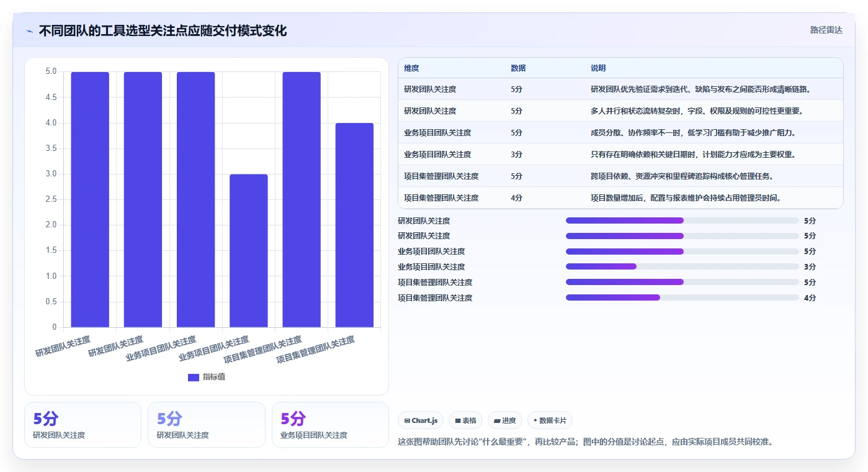868x472 pixels.
Task: Click the y-axis label 0.5
Action: (51, 302)
